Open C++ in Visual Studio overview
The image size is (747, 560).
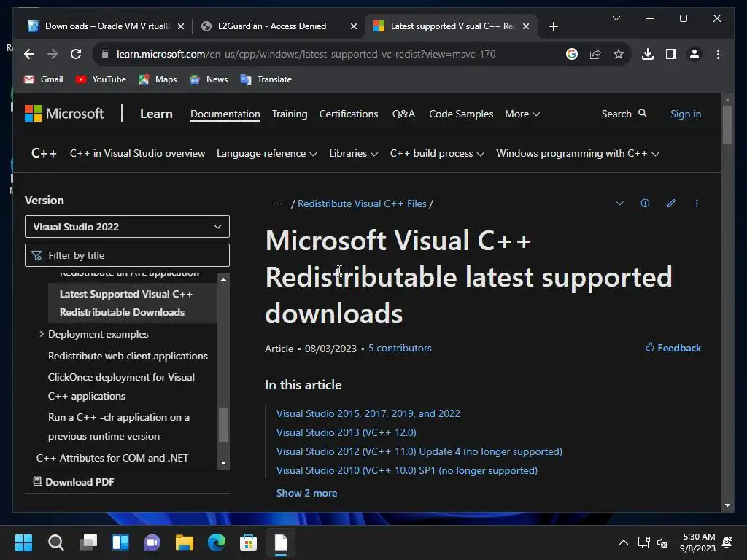[137, 153]
